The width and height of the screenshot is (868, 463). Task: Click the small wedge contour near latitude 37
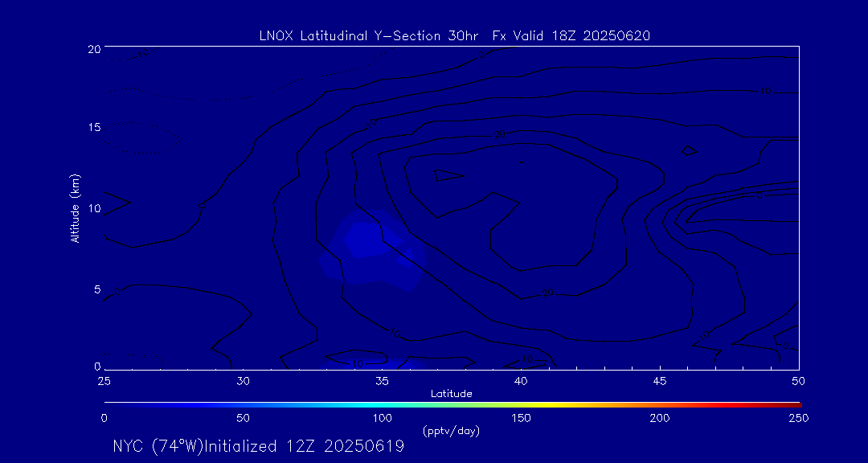pyautogui.click(x=449, y=175)
